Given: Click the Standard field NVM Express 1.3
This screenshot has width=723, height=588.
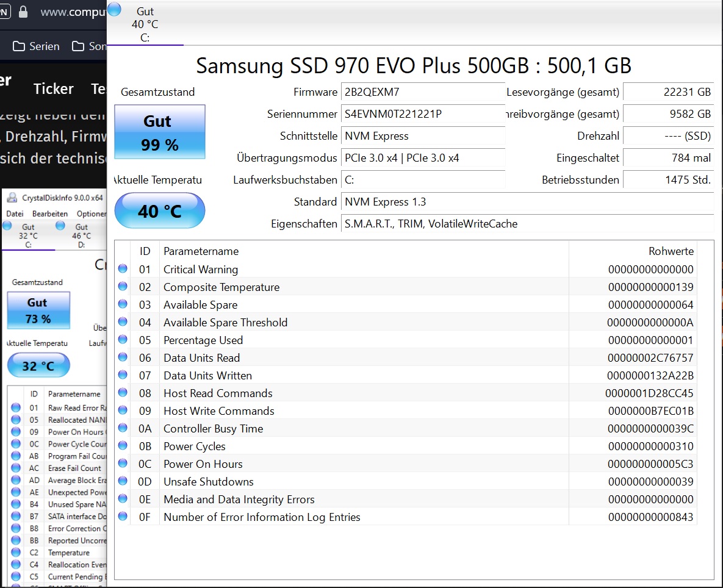Looking at the screenshot, I should point(528,202).
